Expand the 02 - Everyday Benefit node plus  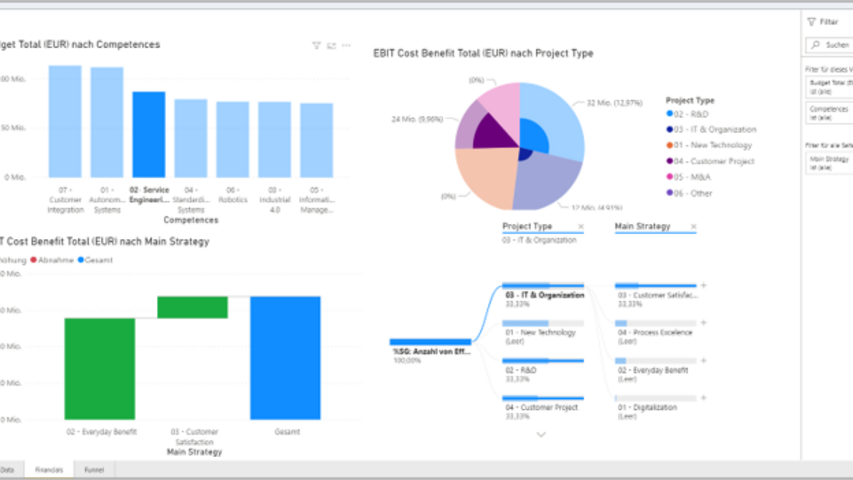point(704,360)
